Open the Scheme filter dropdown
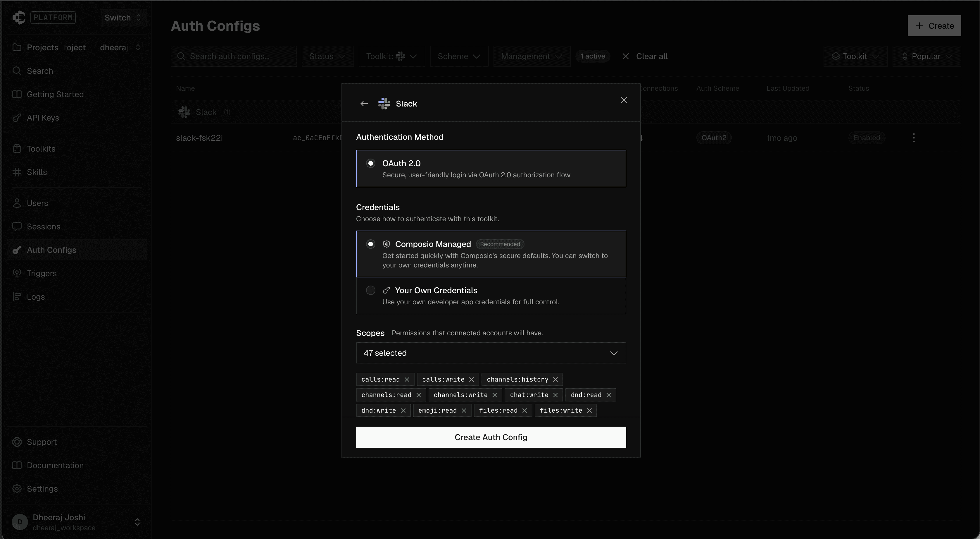Viewport: 980px width, 539px height. tap(459, 56)
